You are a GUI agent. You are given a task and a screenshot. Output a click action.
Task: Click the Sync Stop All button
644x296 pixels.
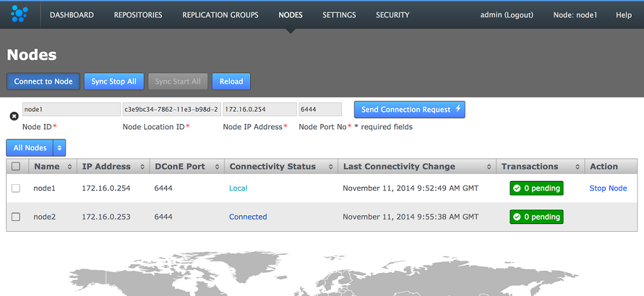click(114, 81)
